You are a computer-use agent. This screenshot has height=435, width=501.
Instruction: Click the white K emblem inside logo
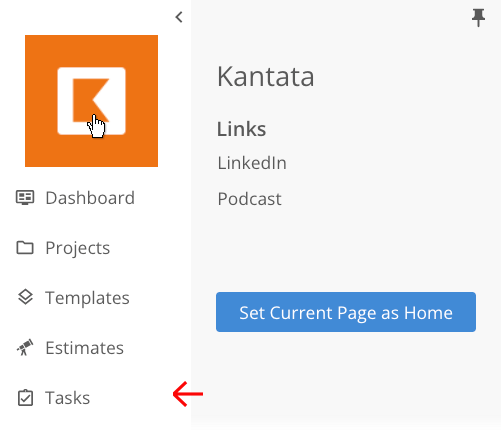click(x=91, y=101)
